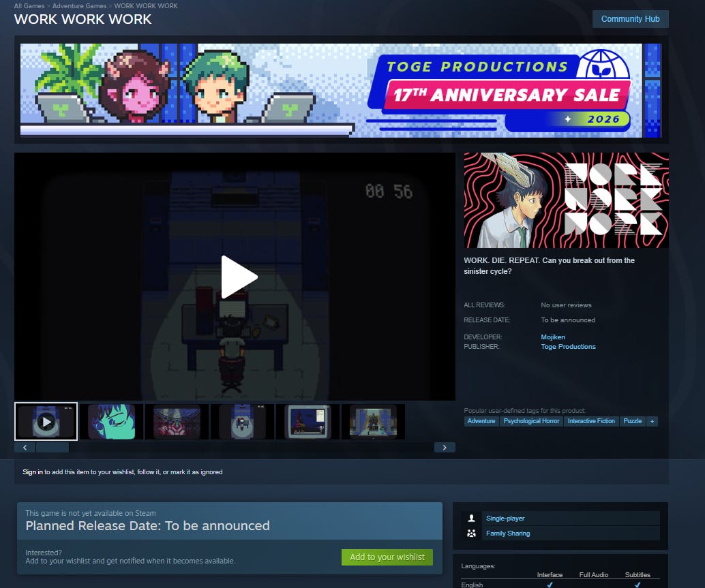Open the Puzzle tag

[x=632, y=421]
